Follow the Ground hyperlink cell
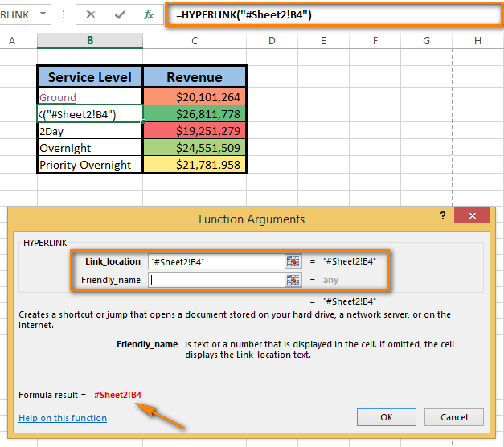The image size is (504, 447). click(x=58, y=97)
